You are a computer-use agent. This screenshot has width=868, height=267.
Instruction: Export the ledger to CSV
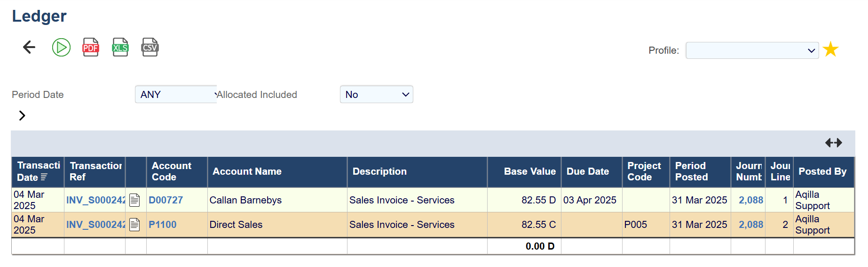pos(150,47)
